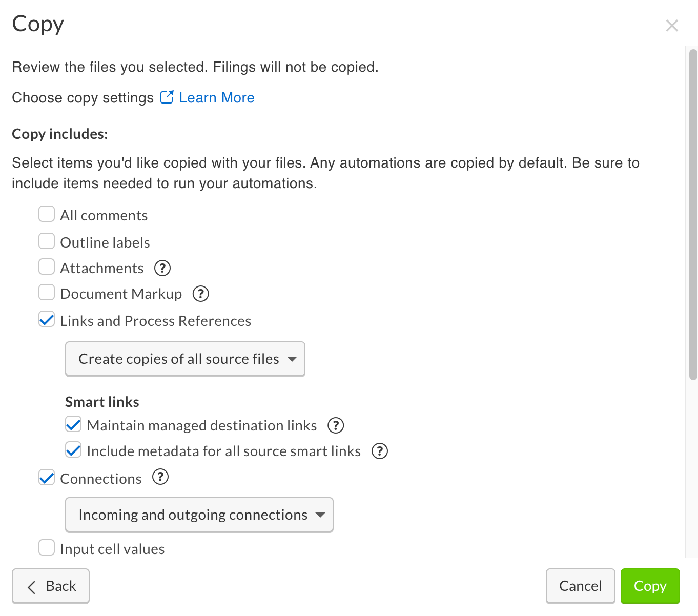Go back using the Back button
Screen dimensions: 698x616
pos(51,586)
